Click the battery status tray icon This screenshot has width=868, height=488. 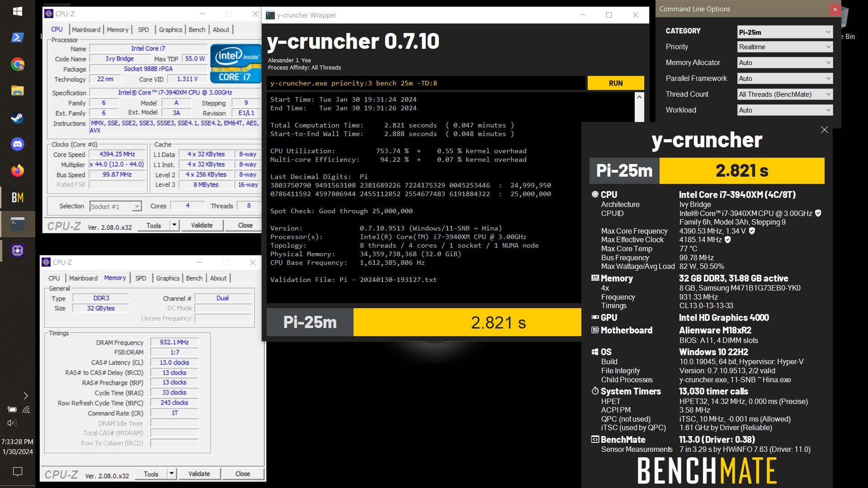(12, 409)
